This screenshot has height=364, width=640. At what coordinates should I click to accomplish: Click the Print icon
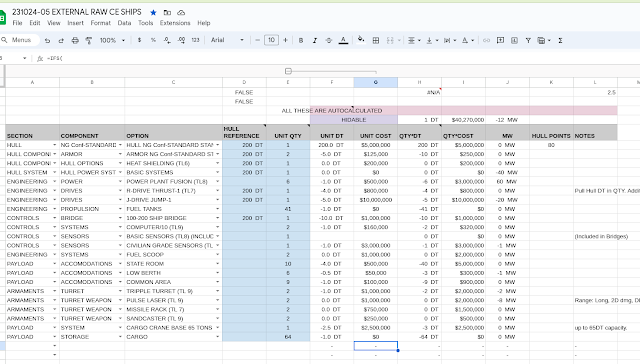75,40
